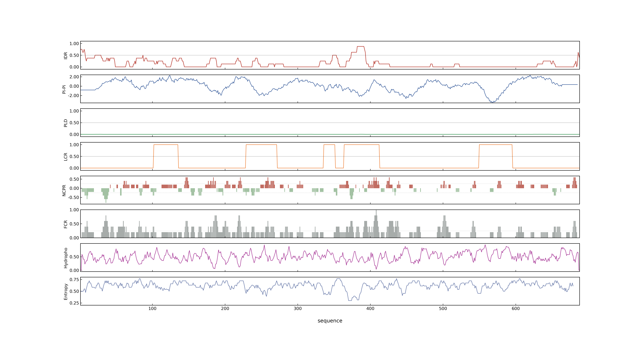
Task: Click the 0.75 tick on the Entropy axis
Action: pos(74,280)
